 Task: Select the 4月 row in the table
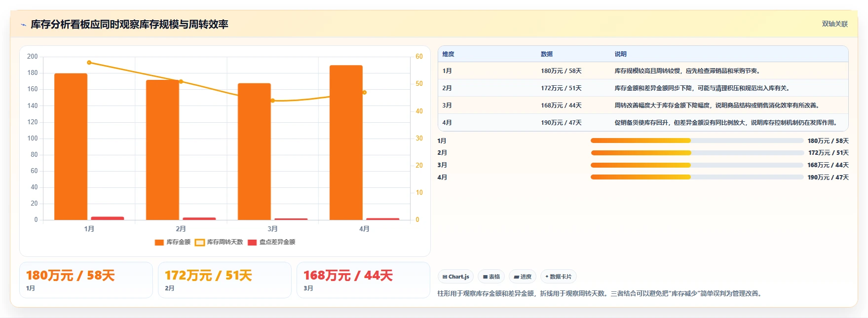643,123
